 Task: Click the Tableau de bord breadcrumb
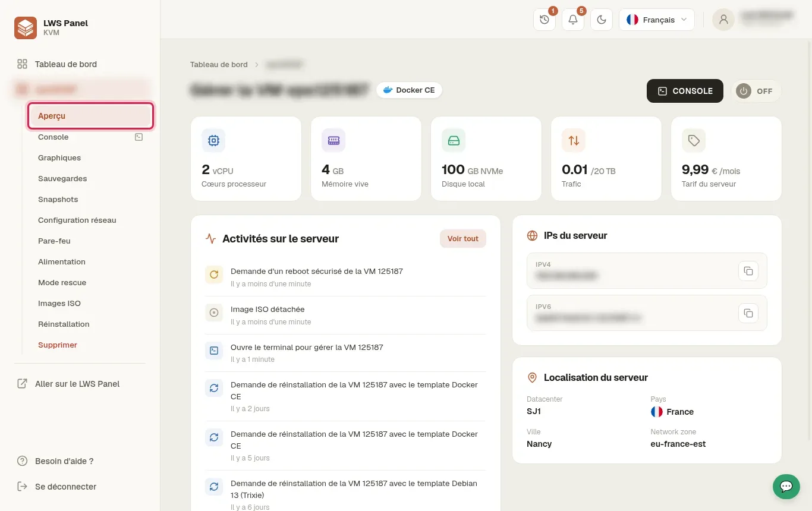pyautogui.click(x=219, y=64)
